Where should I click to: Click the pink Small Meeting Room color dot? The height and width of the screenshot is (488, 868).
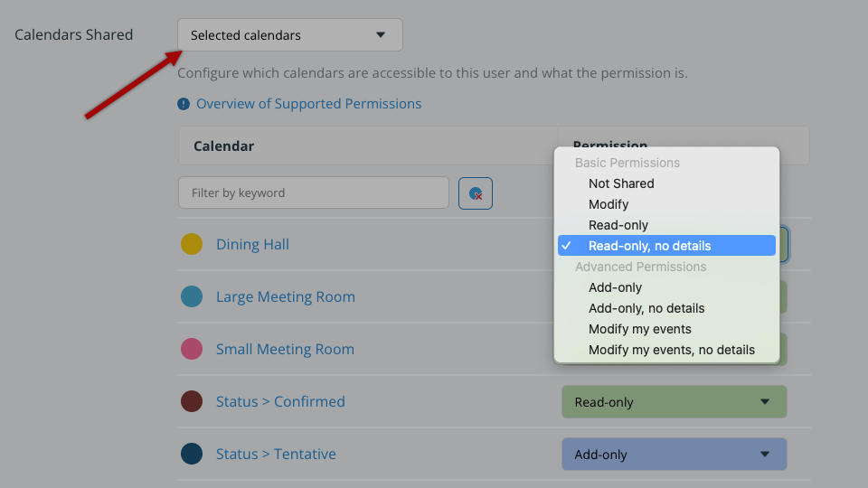[192, 349]
